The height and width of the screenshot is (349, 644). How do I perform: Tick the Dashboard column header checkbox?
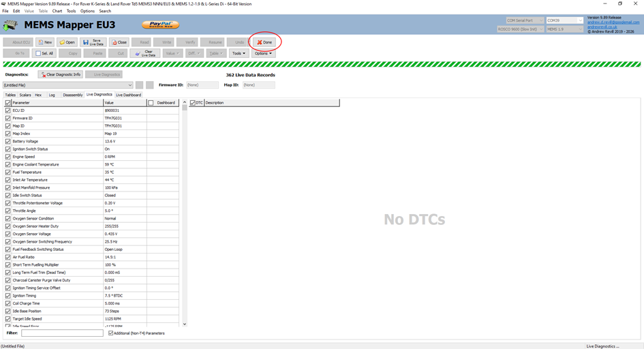click(151, 103)
